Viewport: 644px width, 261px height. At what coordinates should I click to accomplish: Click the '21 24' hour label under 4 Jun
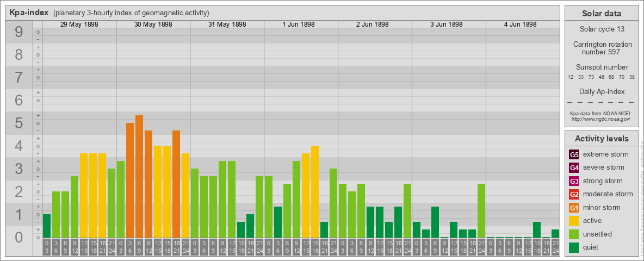[x=555, y=247]
